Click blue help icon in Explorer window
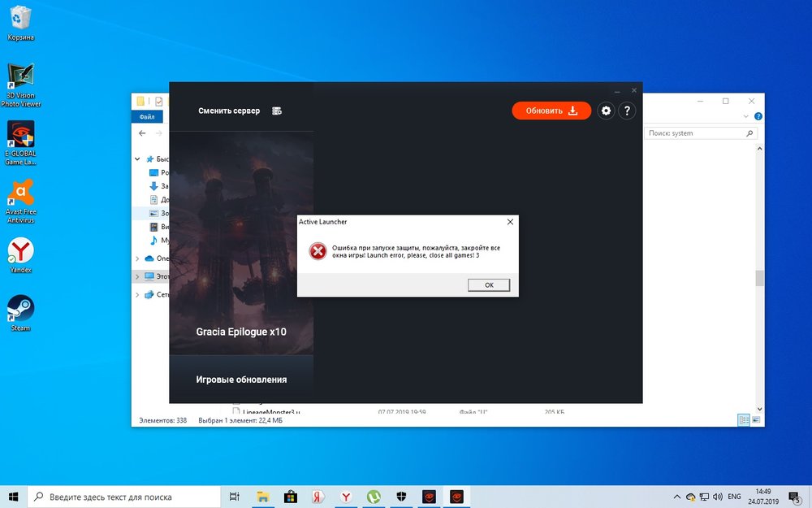 (758, 116)
